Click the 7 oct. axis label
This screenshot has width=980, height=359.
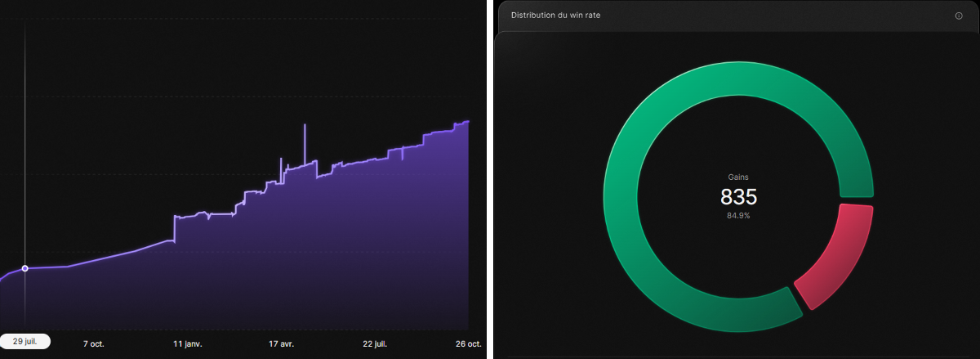coord(94,343)
